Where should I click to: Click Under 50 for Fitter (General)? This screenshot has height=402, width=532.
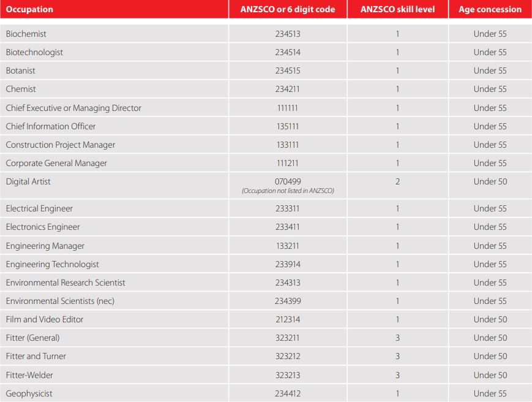click(490, 338)
